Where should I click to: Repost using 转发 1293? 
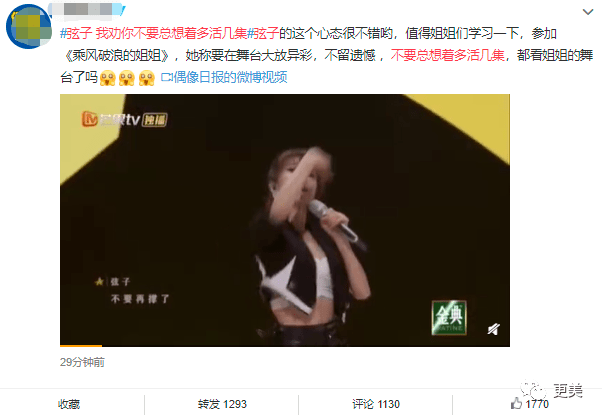click(x=222, y=404)
